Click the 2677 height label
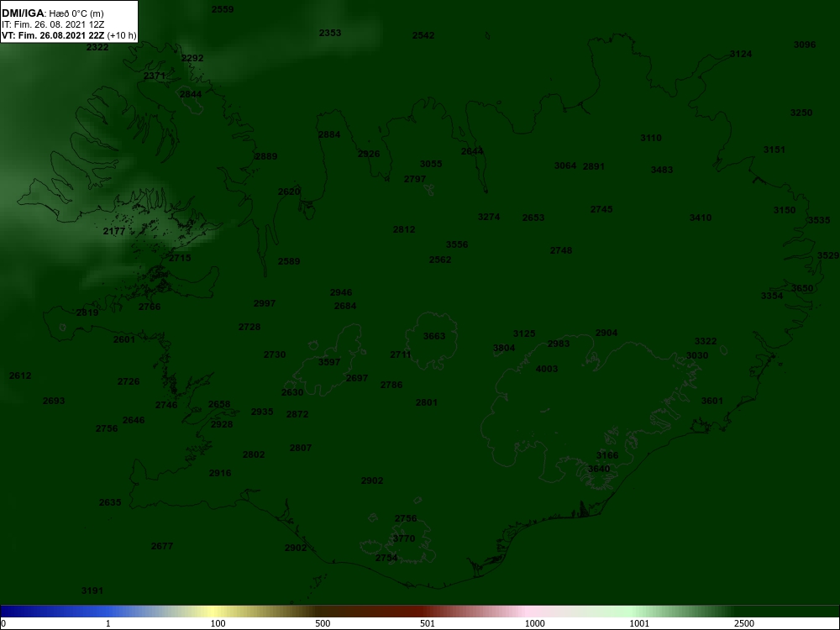This screenshot has height=630, width=840. [x=162, y=546]
